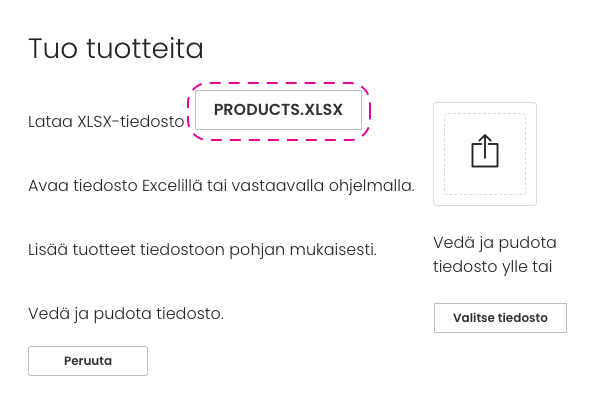The width and height of the screenshot is (595, 404).
Task: Download the PRODUCTS.XLSX template file
Action: 278,110
